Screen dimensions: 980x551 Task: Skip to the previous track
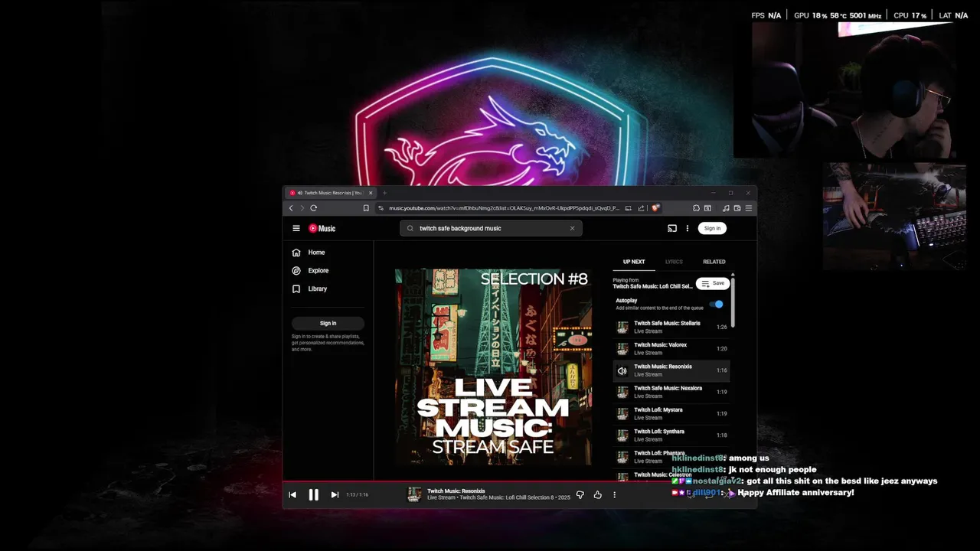(292, 494)
